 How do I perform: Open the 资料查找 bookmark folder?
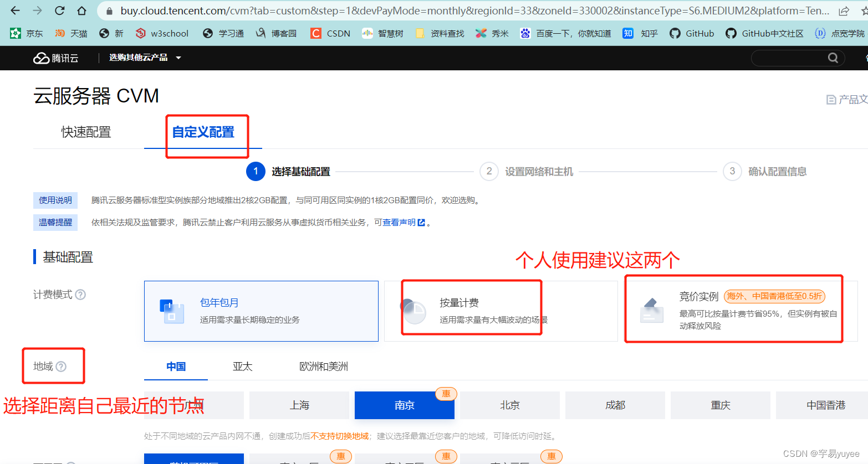440,34
